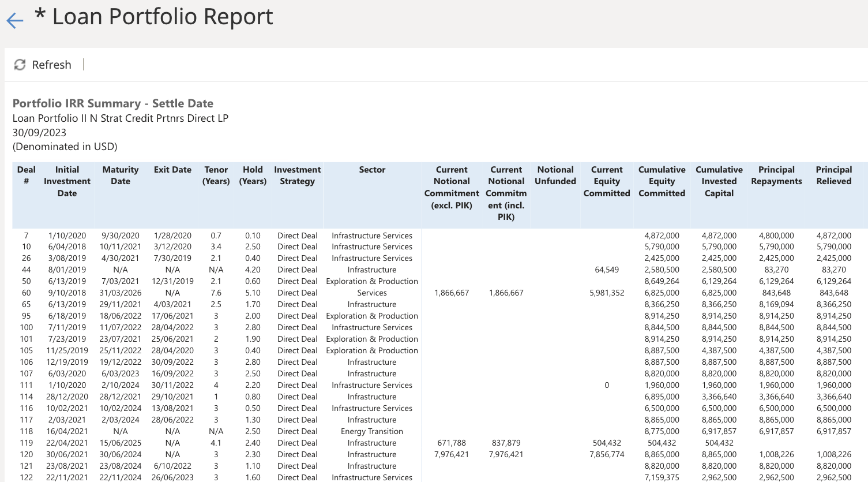Screen dimensions: 868x482
Task: Click excl. PIK commitment value 7,976,421
Action: (x=452, y=454)
